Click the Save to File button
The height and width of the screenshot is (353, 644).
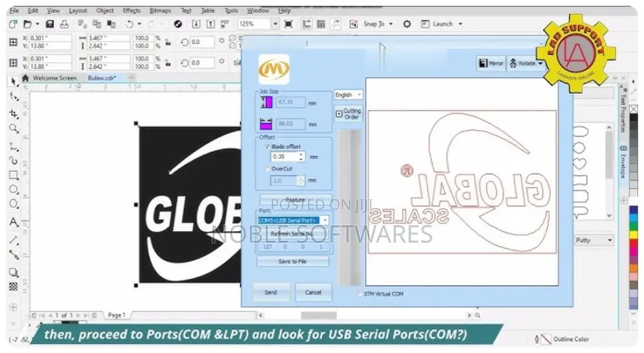pos(292,262)
